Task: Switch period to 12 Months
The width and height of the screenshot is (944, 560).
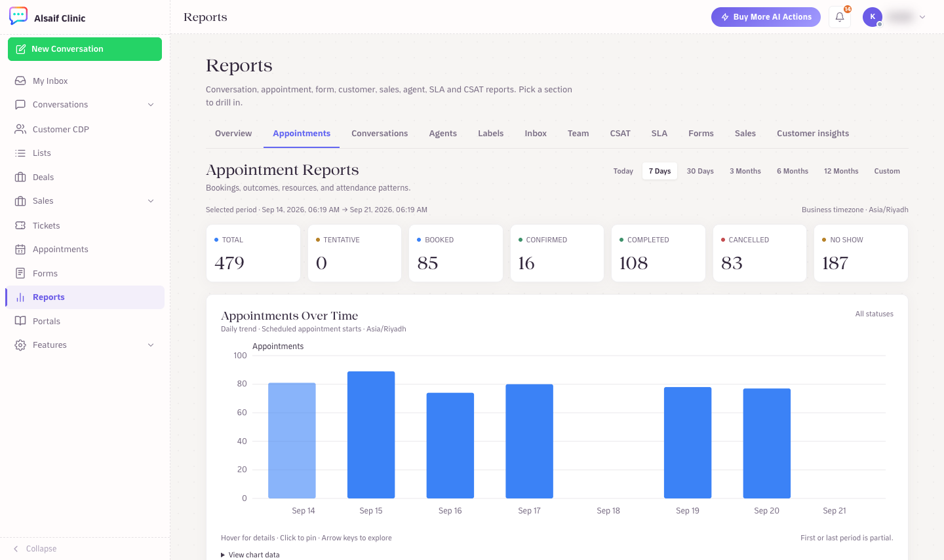Action: tap(841, 171)
